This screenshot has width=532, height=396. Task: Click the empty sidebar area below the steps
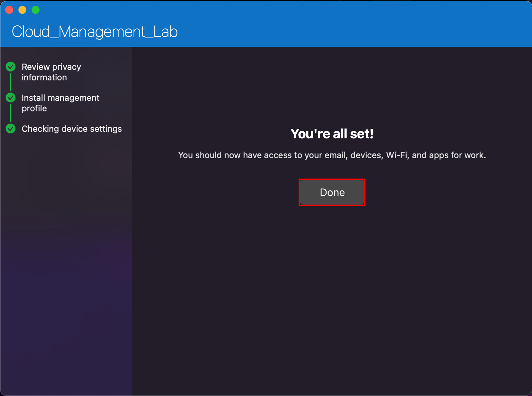coord(66,264)
